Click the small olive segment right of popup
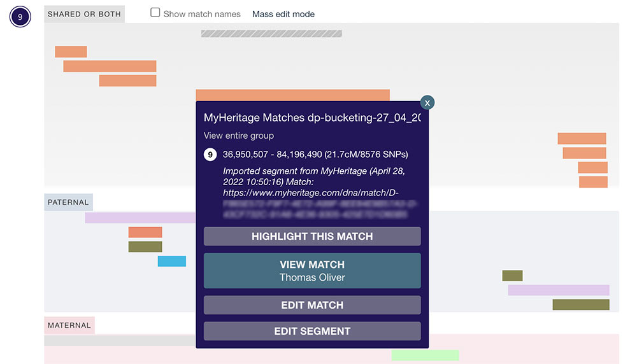Viewport: 637px width, 364px height. (x=512, y=276)
